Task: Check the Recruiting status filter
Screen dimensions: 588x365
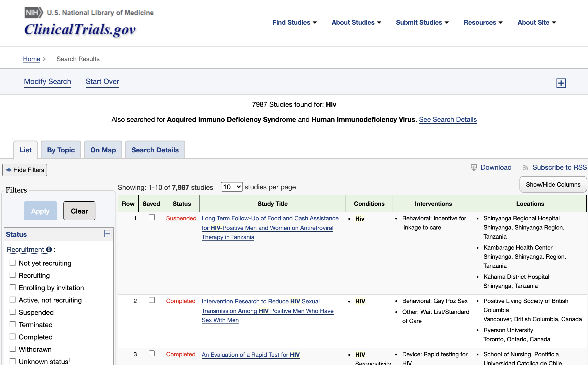Action: coord(13,275)
